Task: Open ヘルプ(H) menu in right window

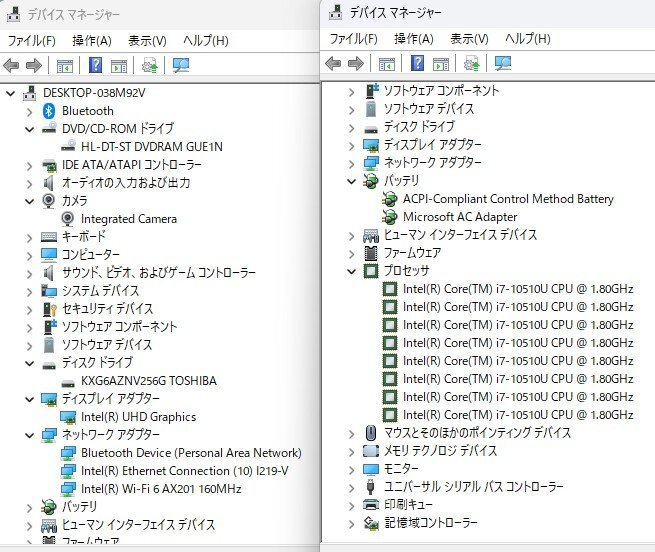Action: (x=528, y=39)
